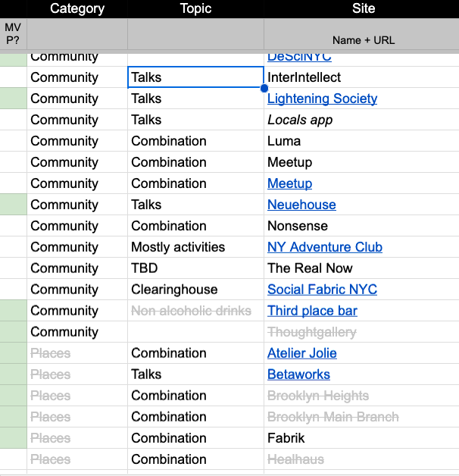Open the Neuehouse link
This screenshot has width=459, height=476.
click(x=301, y=205)
